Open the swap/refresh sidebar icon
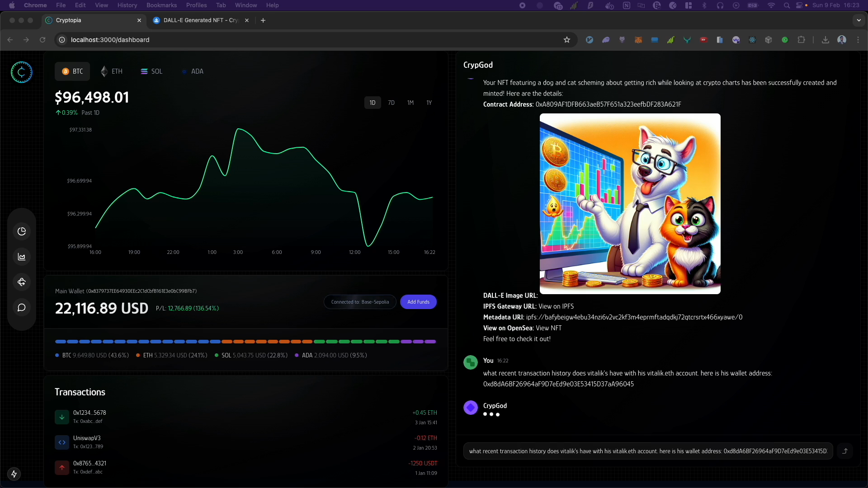 point(22,282)
